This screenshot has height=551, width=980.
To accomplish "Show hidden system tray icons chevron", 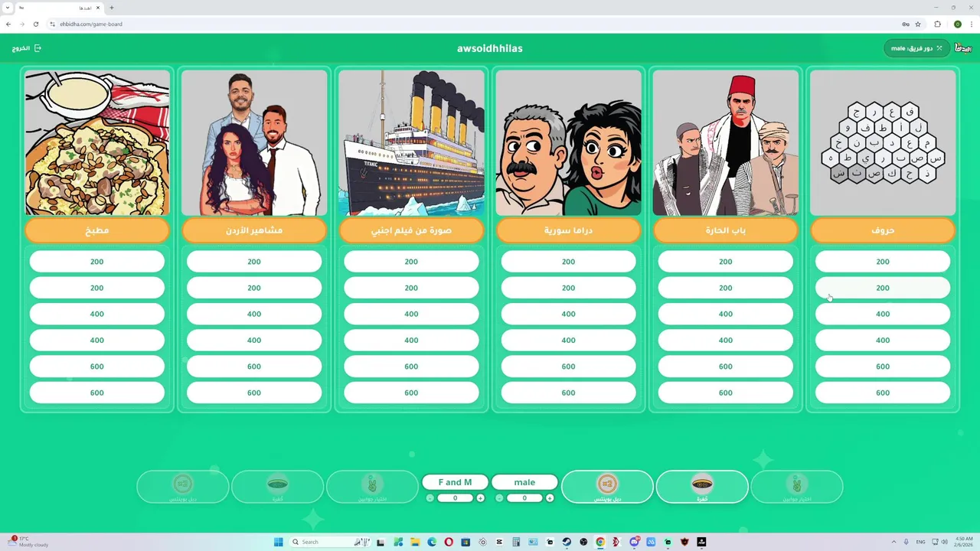I will 893,542.
